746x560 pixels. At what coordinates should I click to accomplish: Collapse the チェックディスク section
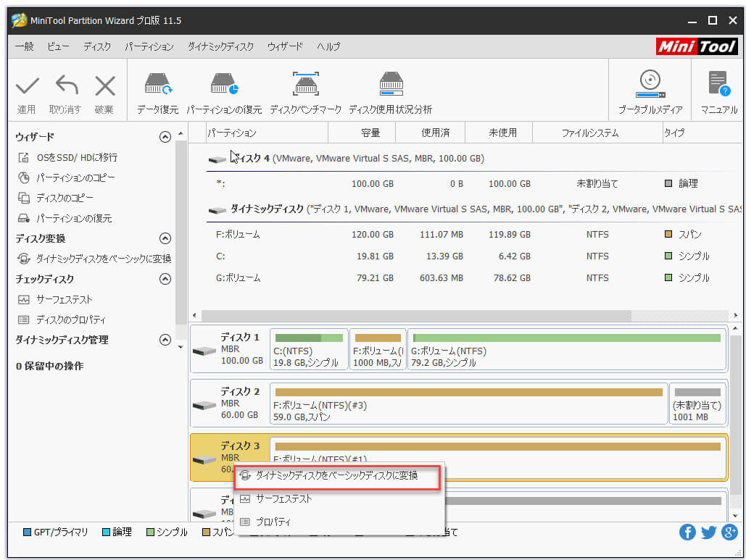165,279
